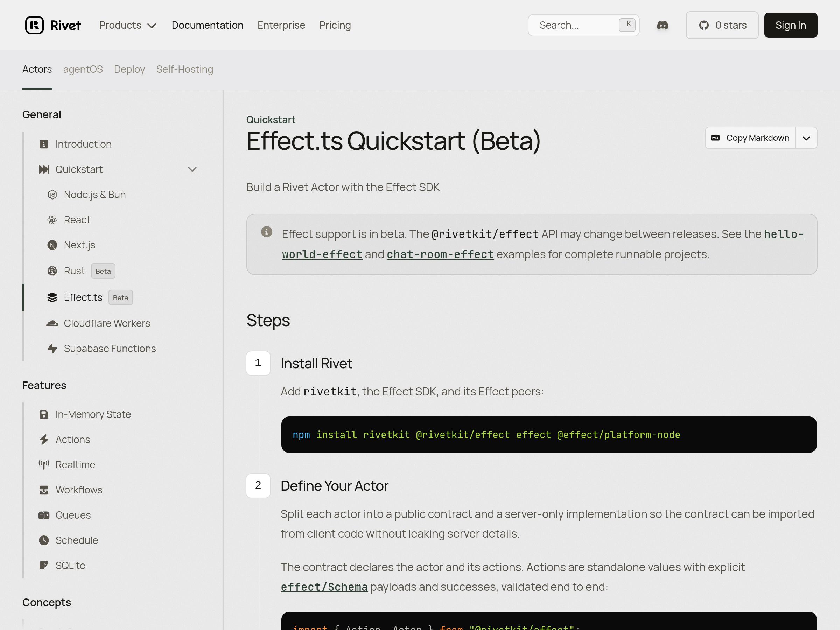This screenshot has height=630, width=840.
Task: Click the Rivet logo icon
Action: [x=35, y=25]
